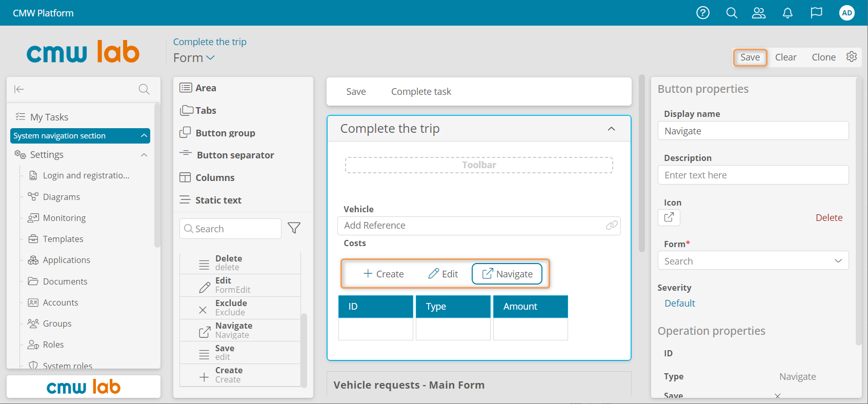
Task: Collapse System navigation section
Action: click(144, 136)
